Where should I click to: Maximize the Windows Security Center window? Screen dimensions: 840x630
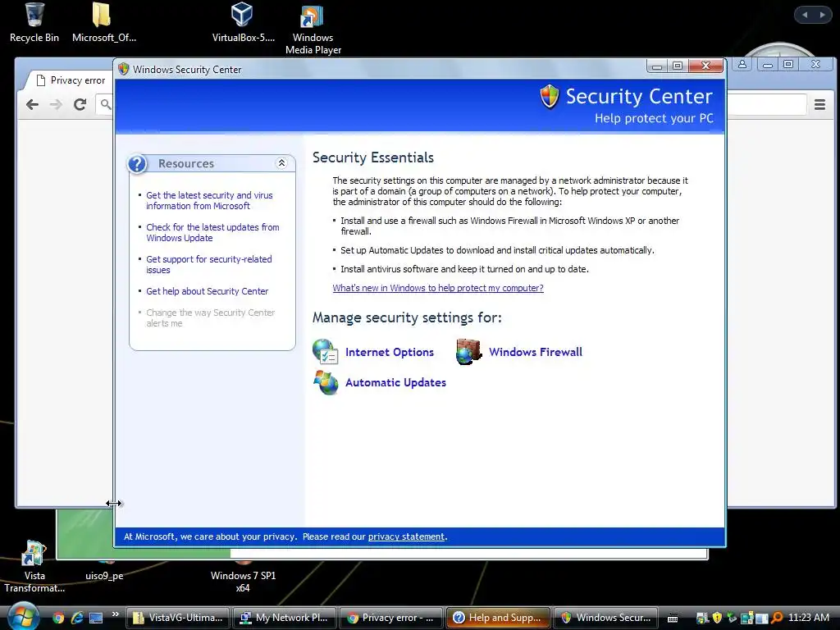coord(677,66)
